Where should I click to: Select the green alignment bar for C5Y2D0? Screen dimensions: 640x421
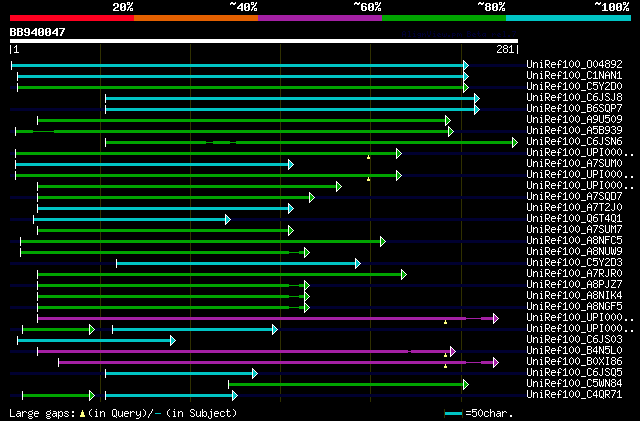[243, 87]
